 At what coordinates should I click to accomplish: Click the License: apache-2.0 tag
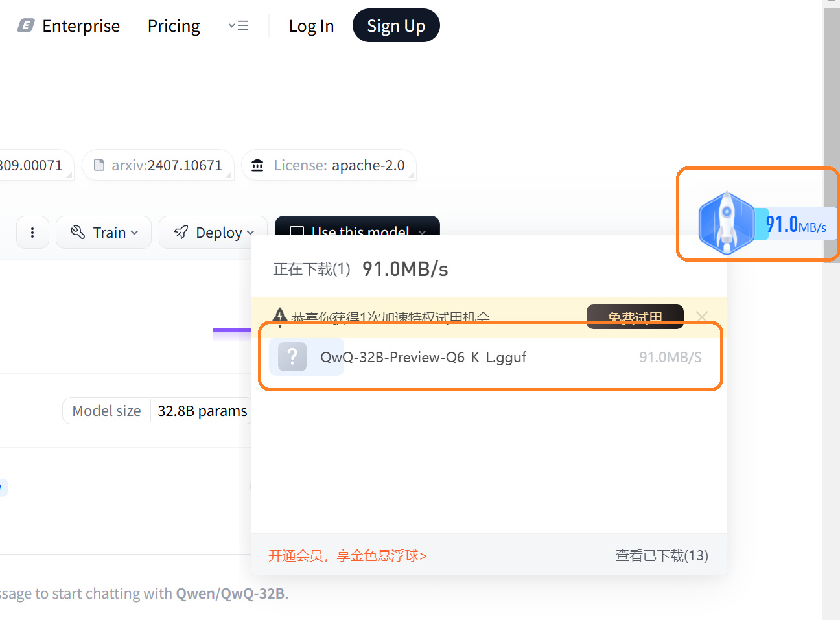pos(329,165)
